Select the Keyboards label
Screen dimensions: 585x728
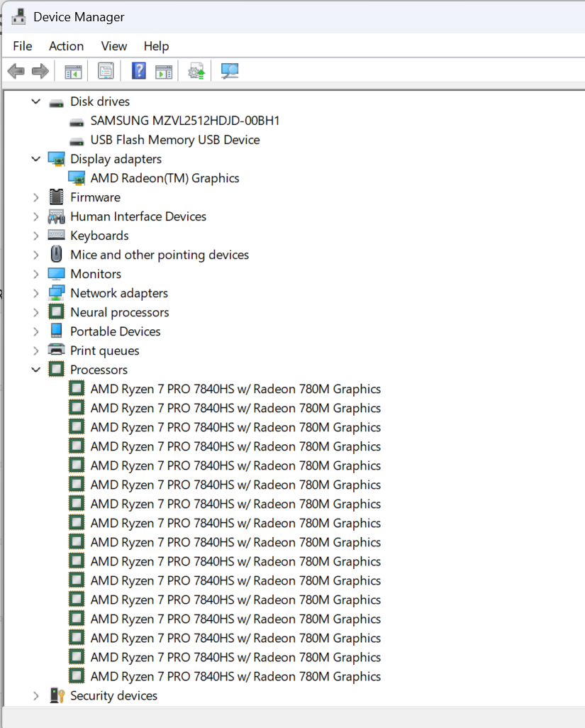[99, 236]
